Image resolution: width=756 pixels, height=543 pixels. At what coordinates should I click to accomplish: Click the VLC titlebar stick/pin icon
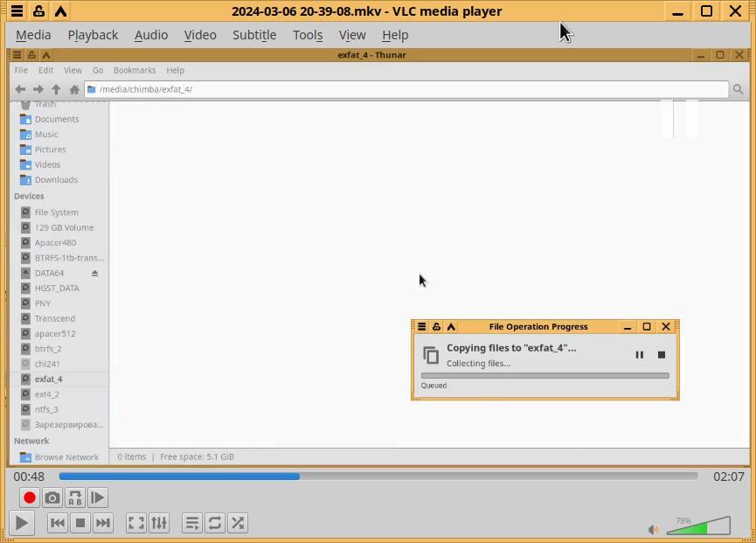click(x=39, y=11)
